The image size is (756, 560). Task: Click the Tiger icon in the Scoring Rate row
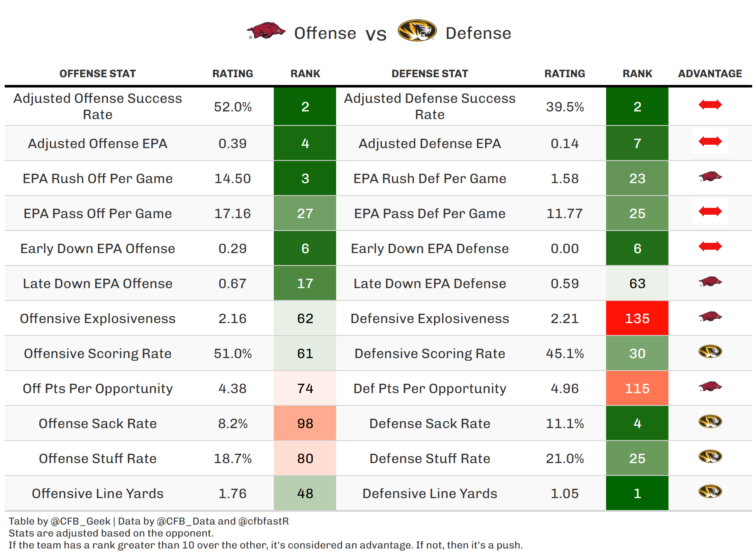click(710, 352)
